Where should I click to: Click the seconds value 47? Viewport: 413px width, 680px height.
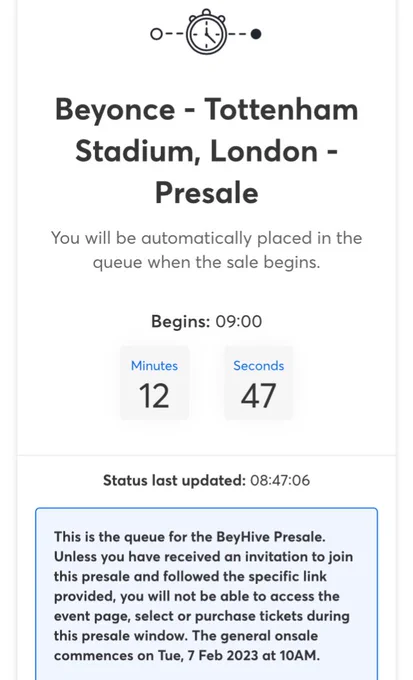pos(259,396)
